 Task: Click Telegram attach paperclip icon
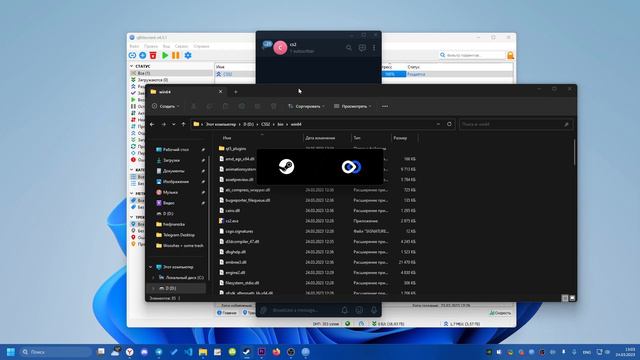[264, 310]
